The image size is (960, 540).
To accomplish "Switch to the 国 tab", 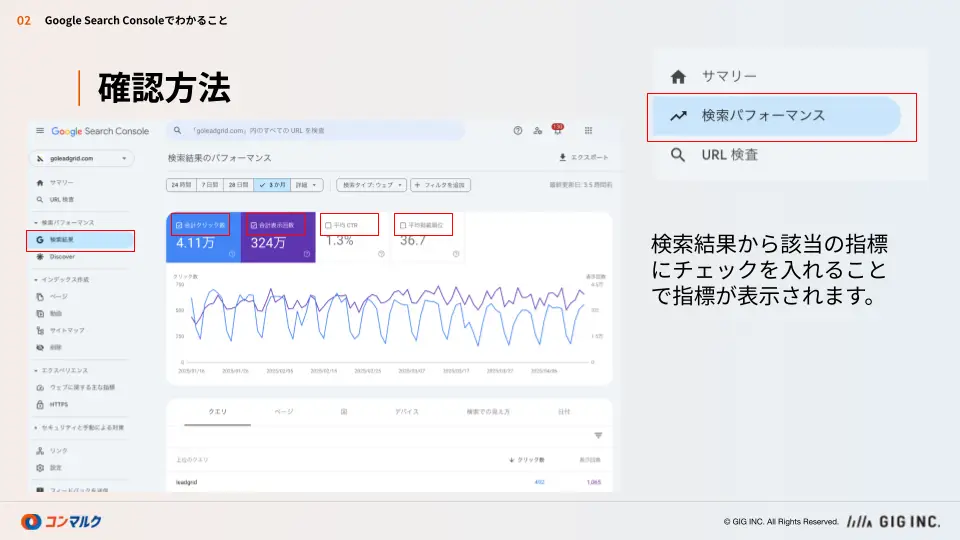I will tap(344, 412).
